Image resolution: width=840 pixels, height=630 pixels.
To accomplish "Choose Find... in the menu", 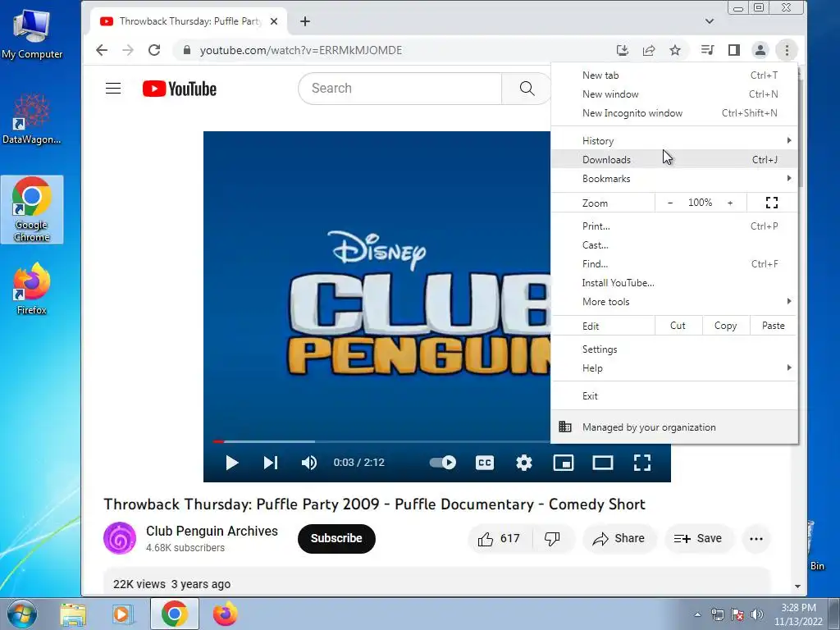I will (x=674, y=263).
